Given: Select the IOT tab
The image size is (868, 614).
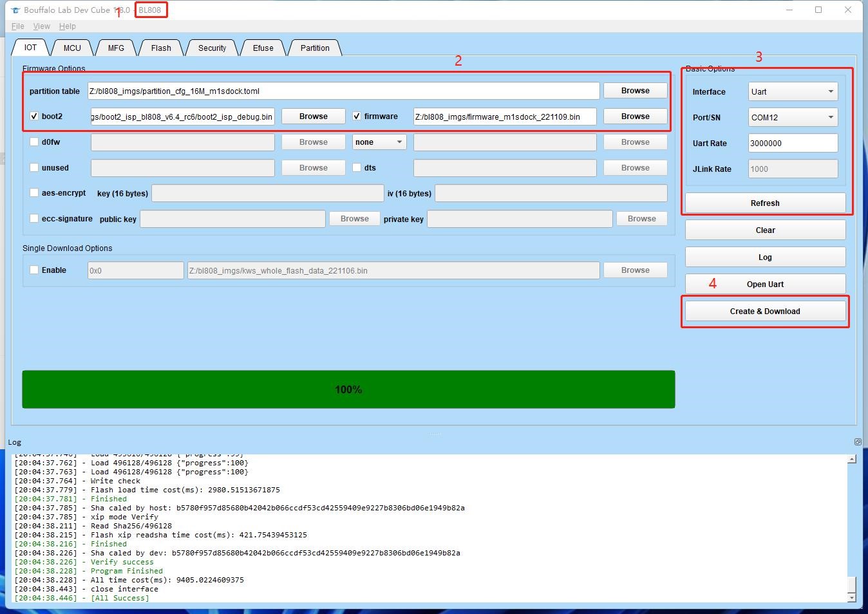Looking at the screenshot, I should (x=30, y=48).
